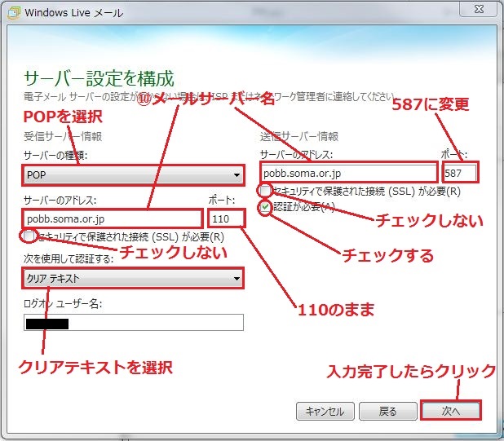Click the Windows Live Mail title bar icon
Screen dimensions: 504x441
click(x=14, y=13)
